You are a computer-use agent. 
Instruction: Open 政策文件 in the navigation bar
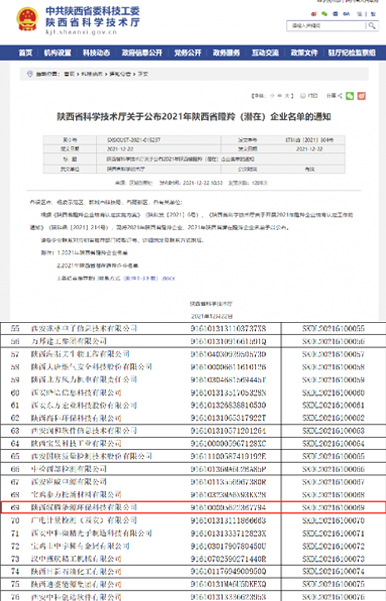coord(304,53)
